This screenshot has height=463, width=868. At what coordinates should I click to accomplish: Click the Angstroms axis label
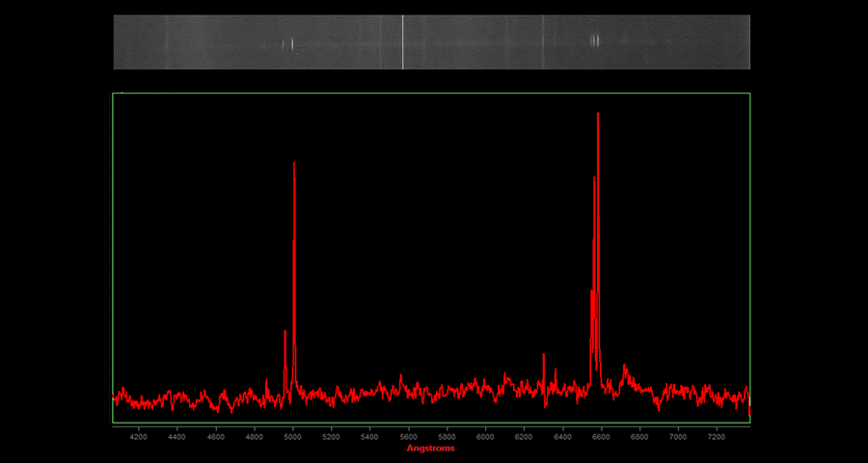click(x=430, y=449)
